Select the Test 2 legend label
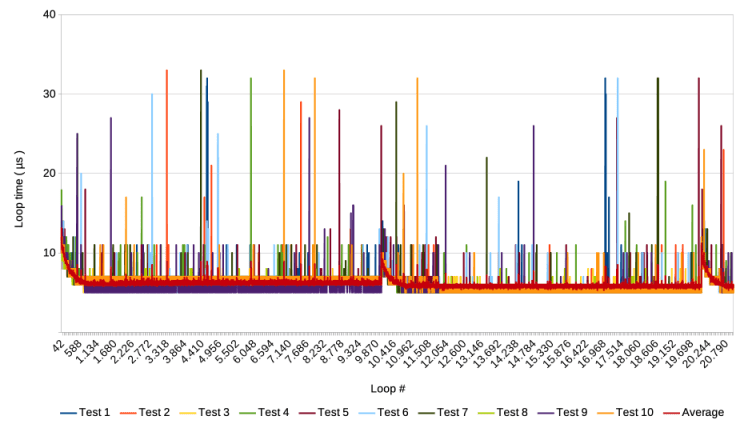This screenshot has width=748, height=428. 154,411
